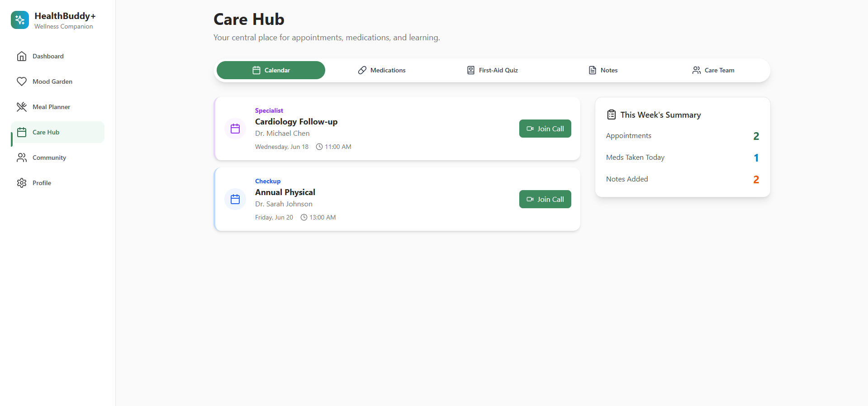Image resolution: width=868 pixels, height=406 pixels.
Task: Navigate to Meal Planner
Action: (57, 107)
